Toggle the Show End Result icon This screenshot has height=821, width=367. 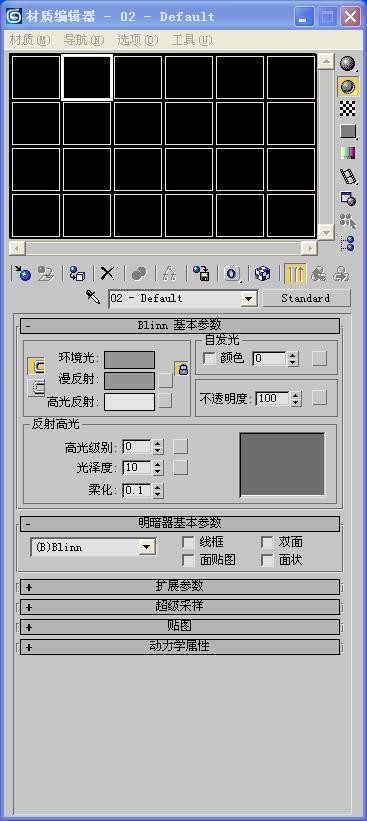[x=295, y=273]
